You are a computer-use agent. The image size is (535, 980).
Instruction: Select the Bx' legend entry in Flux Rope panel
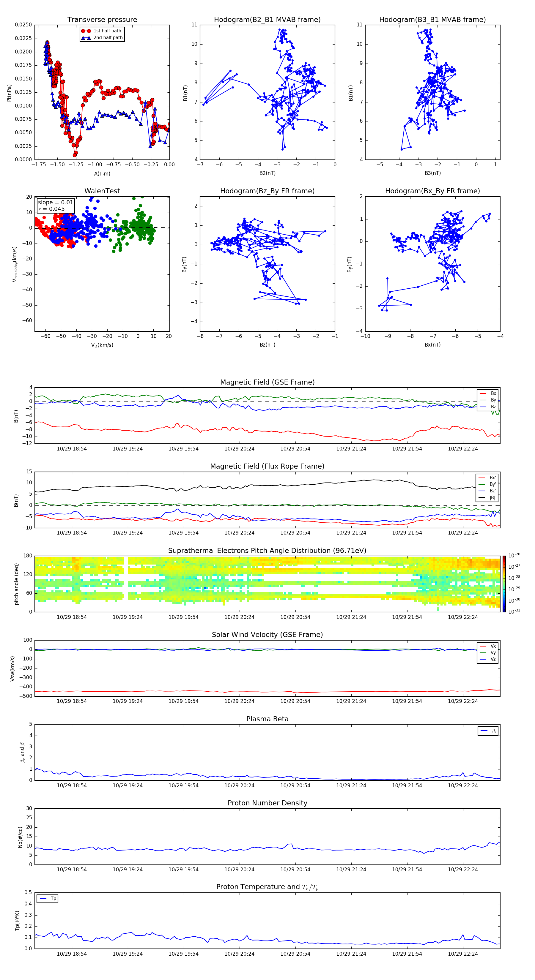click(x=487, y=478)
